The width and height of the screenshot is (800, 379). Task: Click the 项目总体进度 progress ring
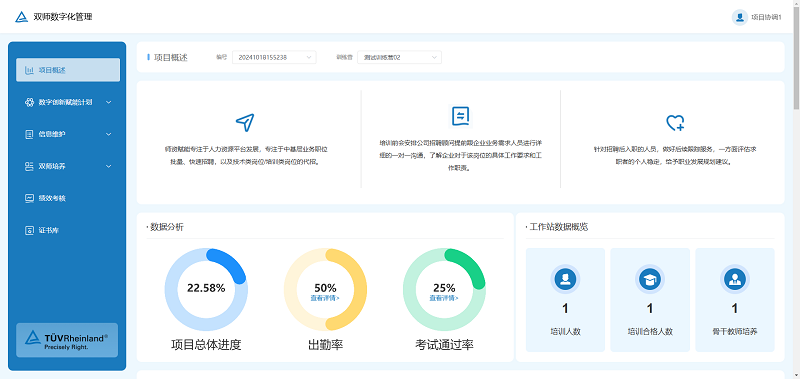click(206, 289)
